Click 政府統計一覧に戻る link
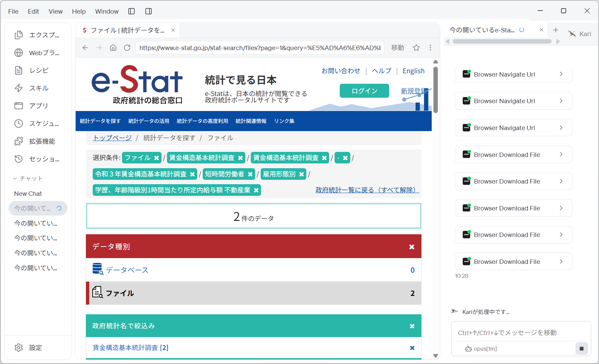 [x=367, y=190]
